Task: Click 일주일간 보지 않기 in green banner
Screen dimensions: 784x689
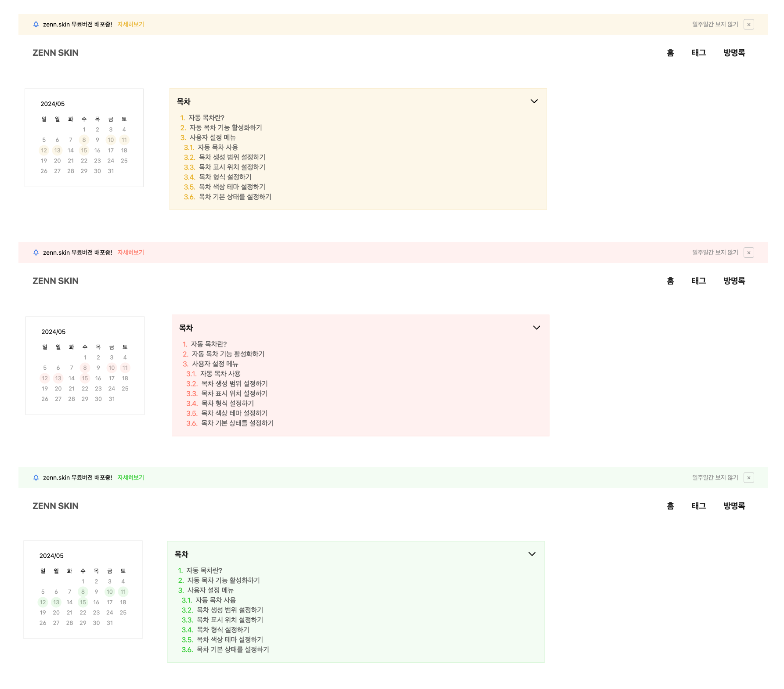Action: pyautogui.click(x=715, y=478)
